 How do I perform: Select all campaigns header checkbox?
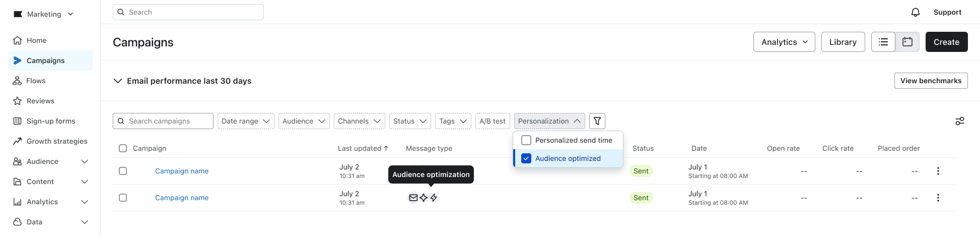(x=123, y=148)
